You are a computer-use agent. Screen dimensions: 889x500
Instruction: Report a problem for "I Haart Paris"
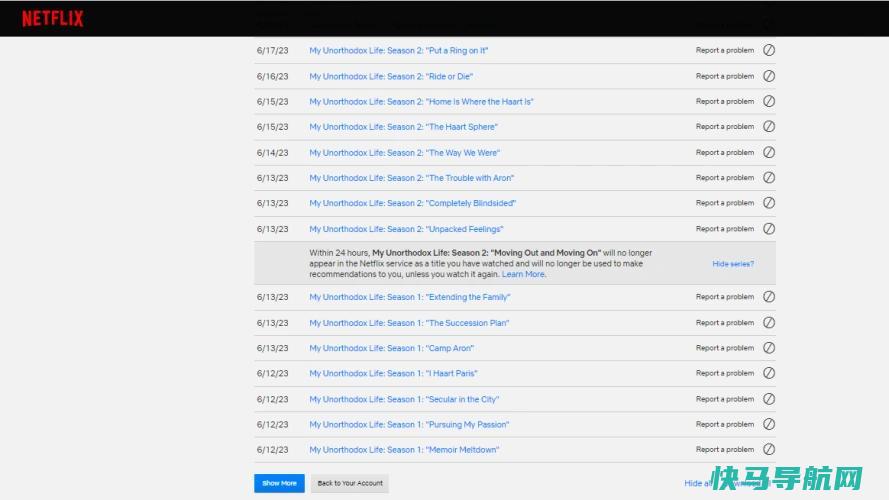coord(725,373)
